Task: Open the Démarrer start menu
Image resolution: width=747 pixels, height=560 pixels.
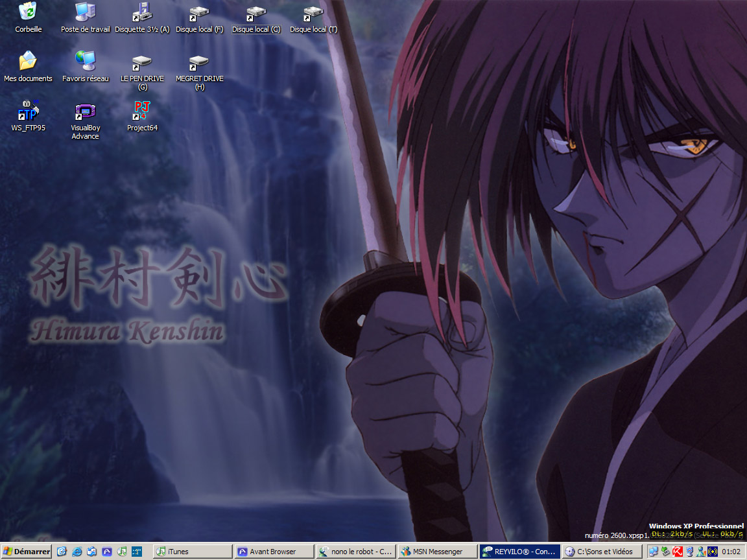Action: (26, 552)
